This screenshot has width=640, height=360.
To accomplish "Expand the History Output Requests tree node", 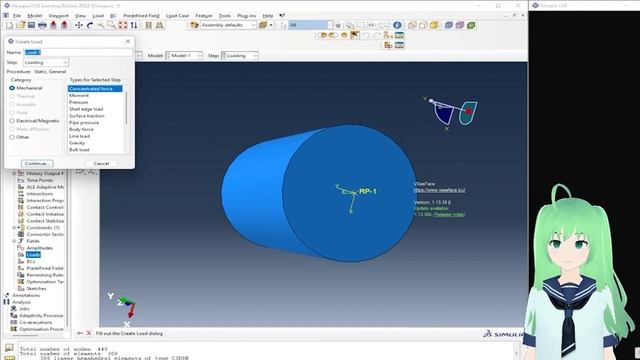I will pos(14,173).
